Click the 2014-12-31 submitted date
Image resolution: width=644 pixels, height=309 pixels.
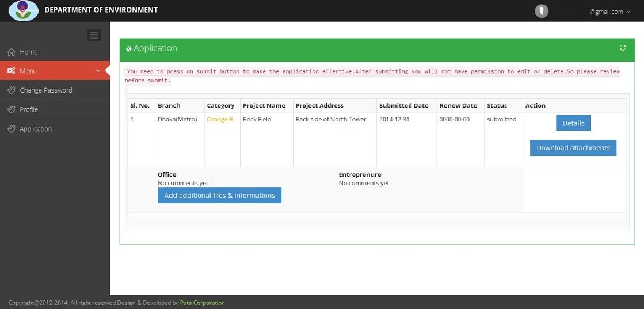[394, 119]
